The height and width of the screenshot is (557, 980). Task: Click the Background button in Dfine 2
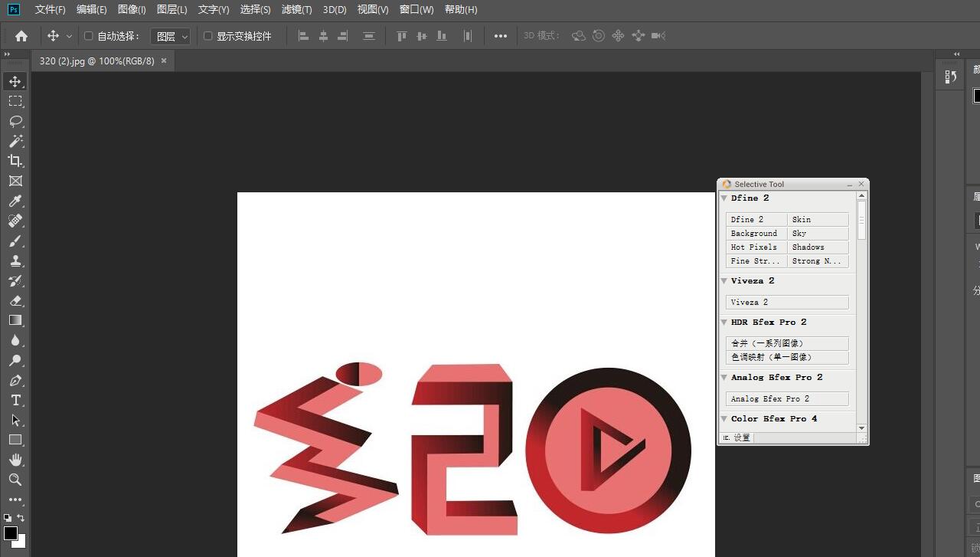coord(756,234)
